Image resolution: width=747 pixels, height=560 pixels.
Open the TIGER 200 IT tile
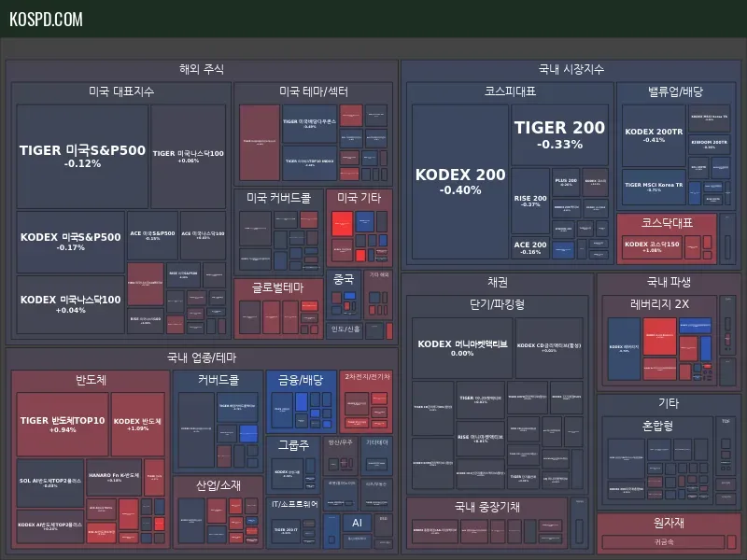[x=286, y=530]
